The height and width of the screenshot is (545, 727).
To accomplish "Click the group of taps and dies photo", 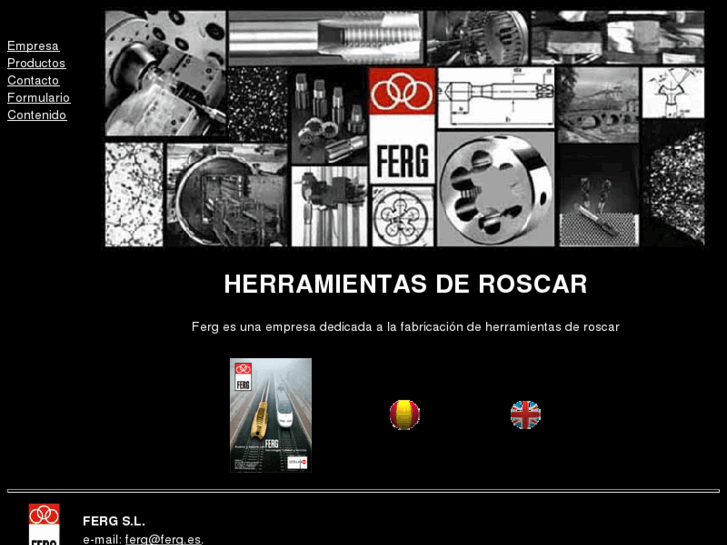I will point(330,116).
